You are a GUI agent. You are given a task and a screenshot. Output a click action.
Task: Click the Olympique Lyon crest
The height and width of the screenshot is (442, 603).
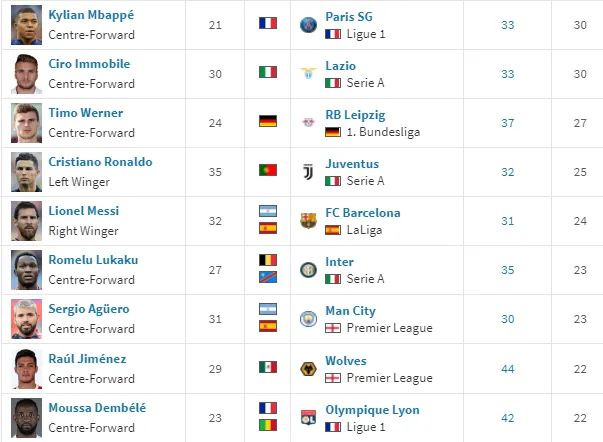(308, 418)
